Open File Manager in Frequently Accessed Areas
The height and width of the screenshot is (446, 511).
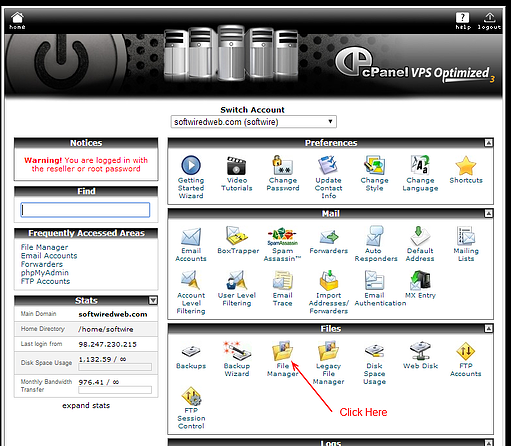[x=44, y=247]
